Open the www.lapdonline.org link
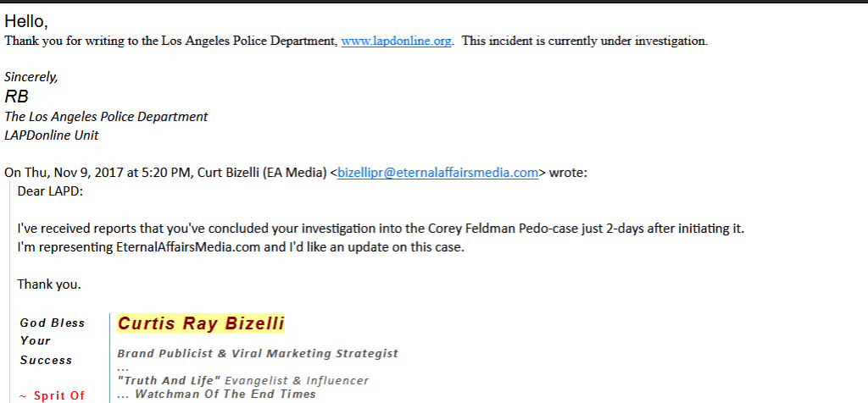Viewport: 868px width, 403px height. [x=396, y=41]
